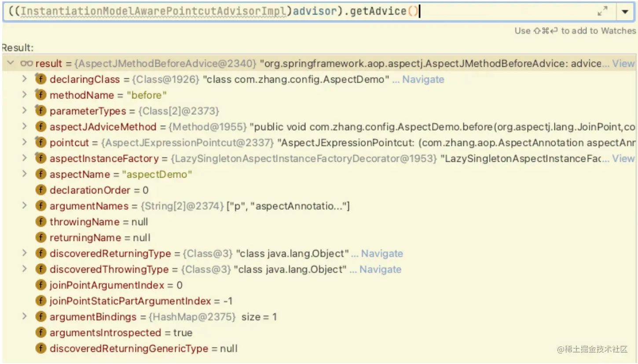Expand the discoveredThrowingType field
This screenshot has width=638, height=364.
[x=25, y=269]
